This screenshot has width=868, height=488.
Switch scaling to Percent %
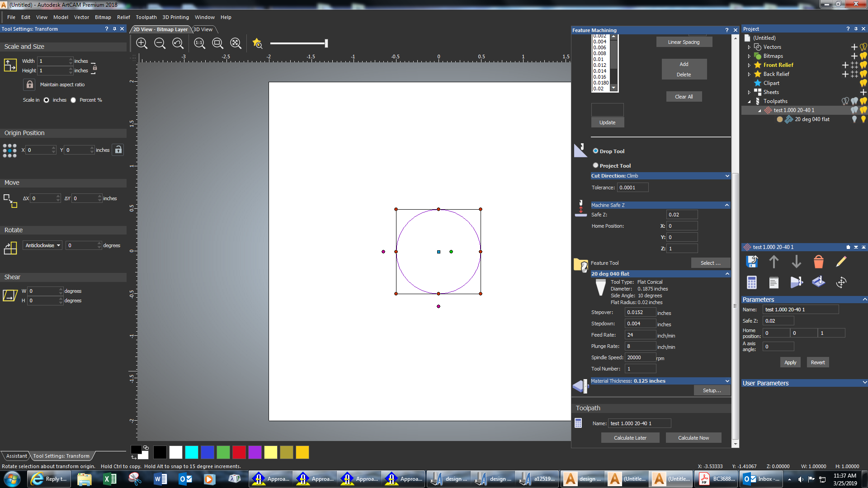tap(73, 100)
